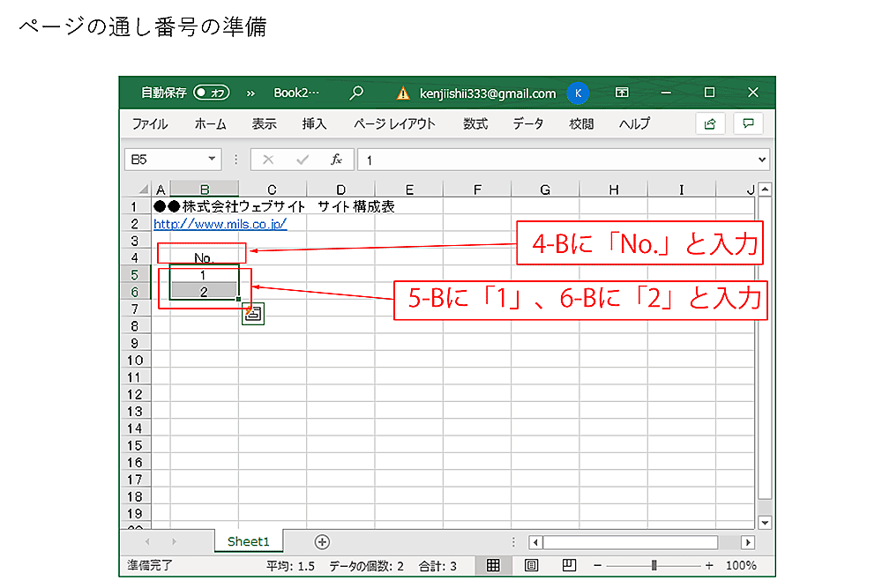
Task: Open the Comments speech bubble icon
Action: pyautogui.click(x=748, y=124)
